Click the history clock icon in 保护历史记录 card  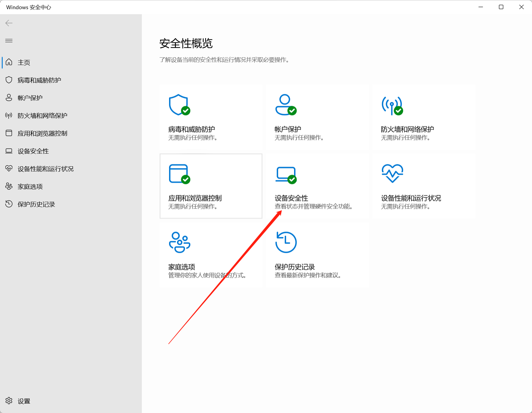(286, 242)
